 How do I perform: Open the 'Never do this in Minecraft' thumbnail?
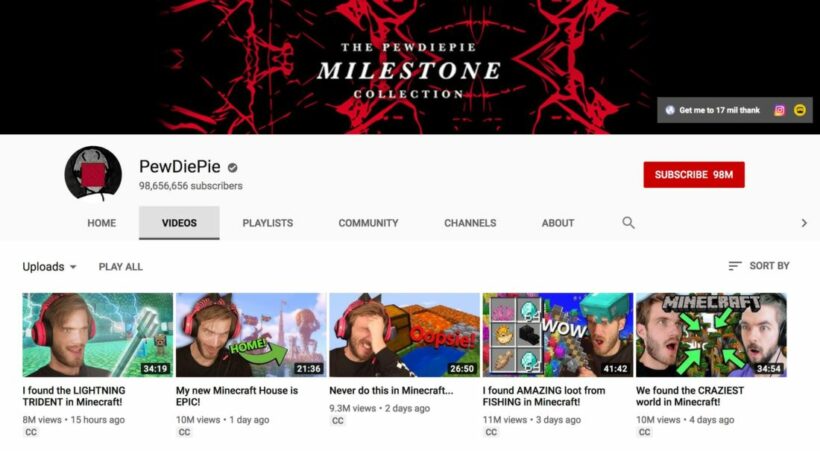tap(404, 335)
